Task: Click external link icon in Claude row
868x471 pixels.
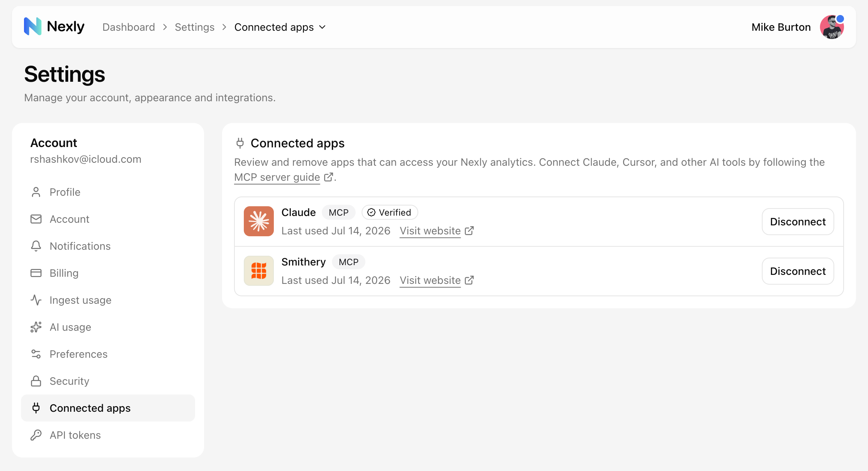Action: click(x=469, y=231)
